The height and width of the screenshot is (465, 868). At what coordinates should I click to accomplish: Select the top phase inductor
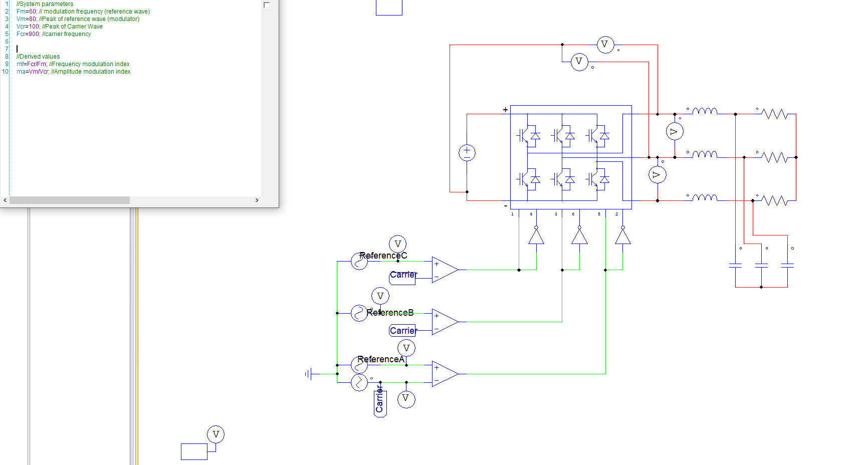[x=705, y=111]
